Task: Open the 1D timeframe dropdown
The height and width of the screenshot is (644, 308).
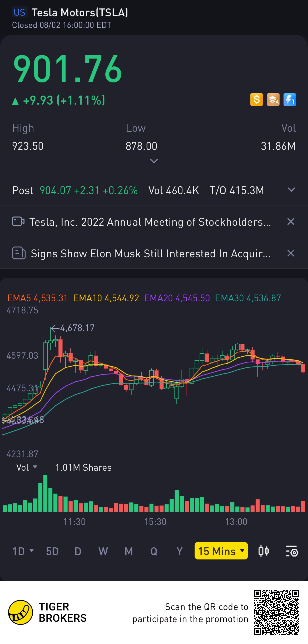Action: tap(23, 551)
